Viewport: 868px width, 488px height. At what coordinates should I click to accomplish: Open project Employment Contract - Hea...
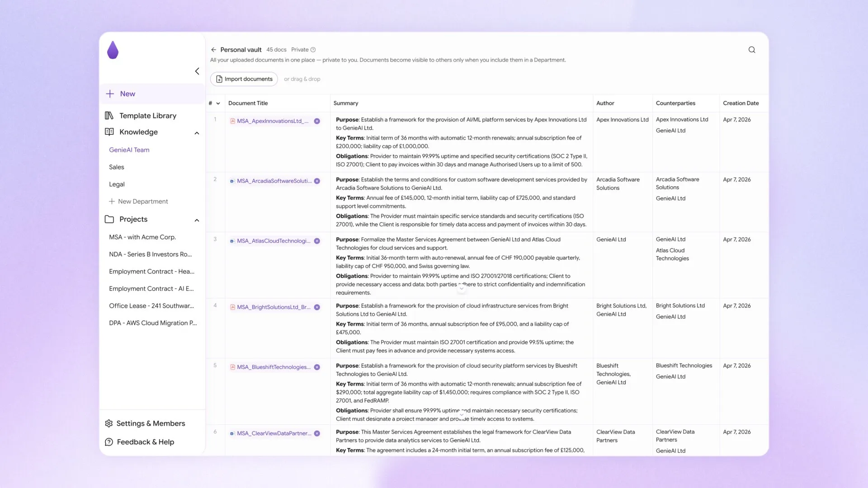[151, 272]
